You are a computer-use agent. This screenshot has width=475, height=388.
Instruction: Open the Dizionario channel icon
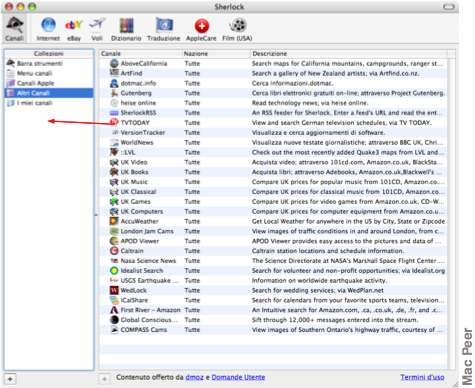coord(126,28)
